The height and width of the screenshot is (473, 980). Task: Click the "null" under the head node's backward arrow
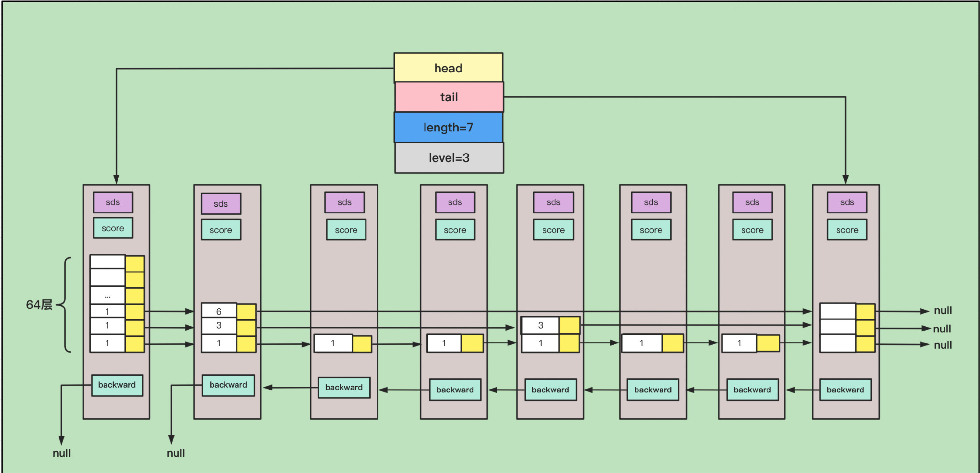pos(62,453)
